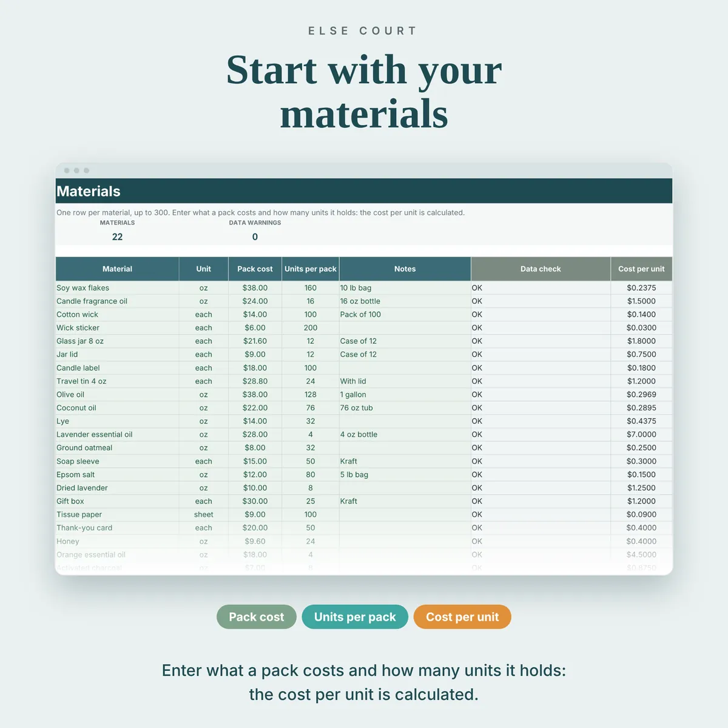Select the Ground oatmeal cell
Viewport: 728px width, 728px height.
pos(117,448)
